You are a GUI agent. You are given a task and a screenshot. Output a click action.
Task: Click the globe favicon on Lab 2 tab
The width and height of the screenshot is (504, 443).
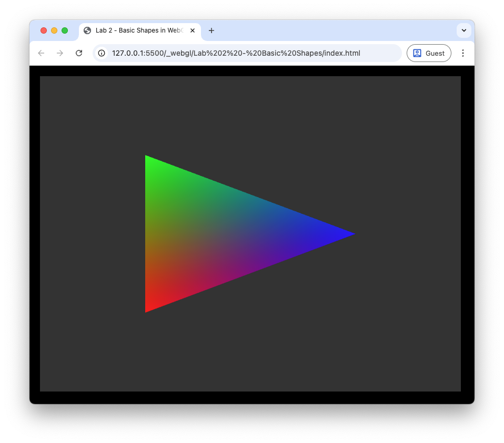point(87,30)
